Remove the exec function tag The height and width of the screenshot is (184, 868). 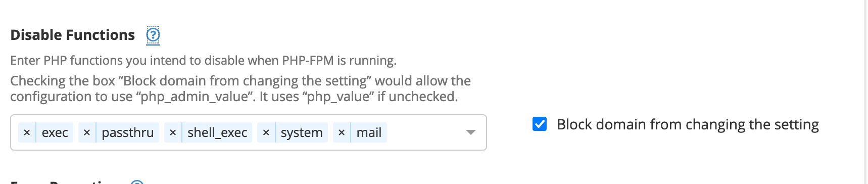tap(27, 132)
